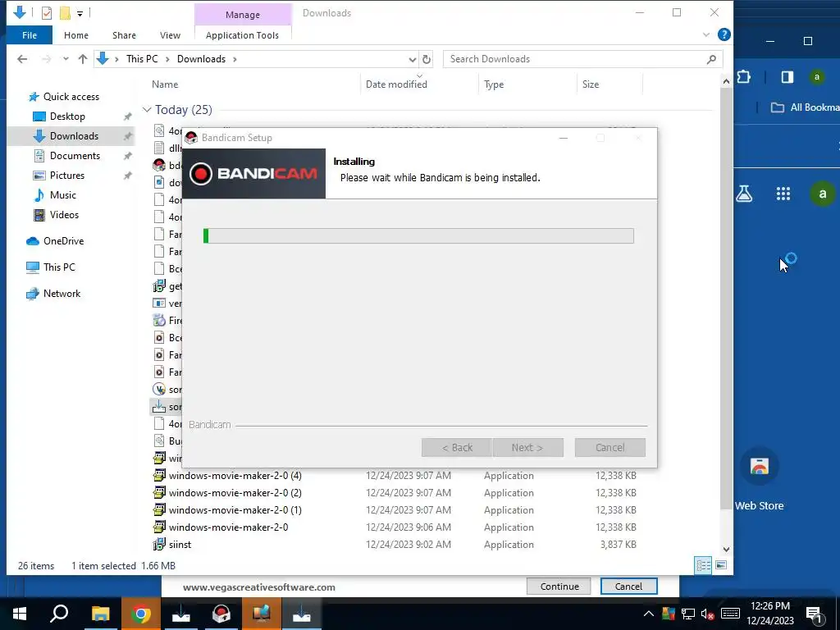
Task: Click the search magnifier icon
Action: [x=711, y=59]
